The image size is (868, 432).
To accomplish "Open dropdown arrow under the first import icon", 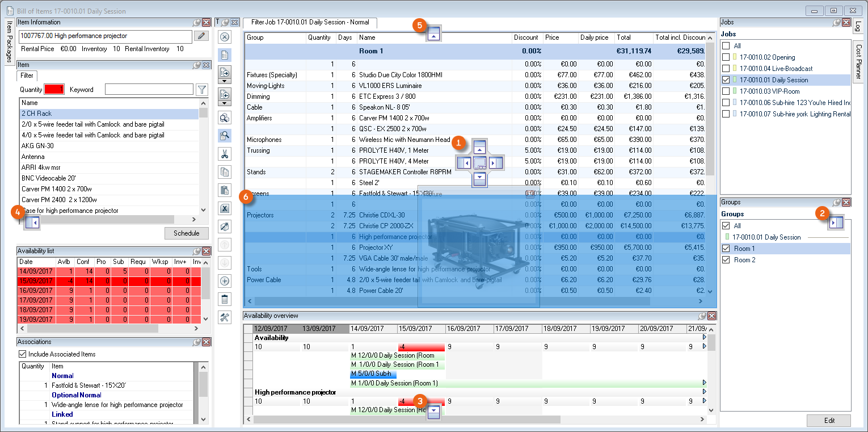I will (x=224, y=81).
